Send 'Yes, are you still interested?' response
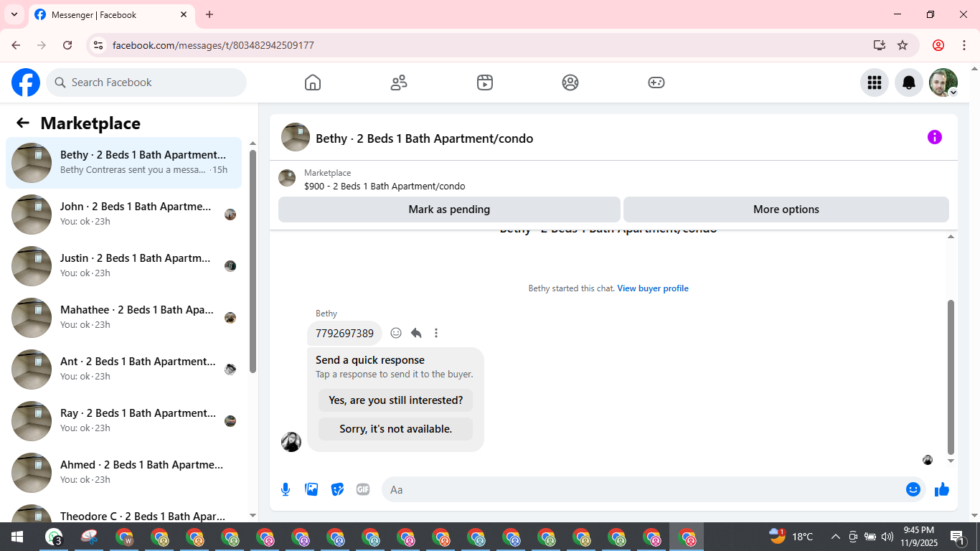The height and width of the screenshot is (551, 980). pyautogui.click(x=396, y=400)
